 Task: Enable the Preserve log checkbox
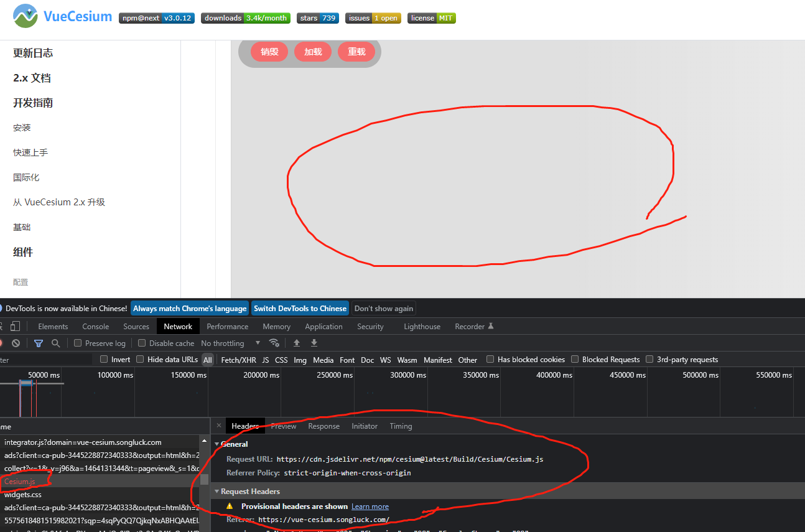click(x=78, y=343)
